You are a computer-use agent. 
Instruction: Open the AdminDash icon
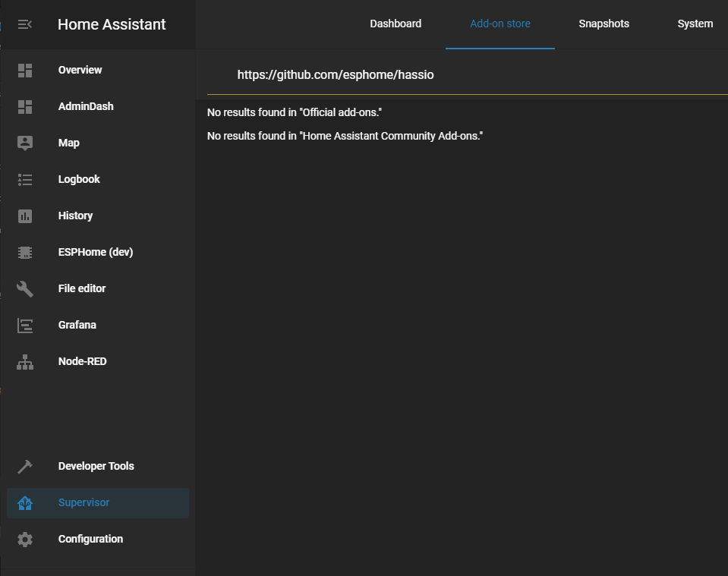(x=25, y=106)
